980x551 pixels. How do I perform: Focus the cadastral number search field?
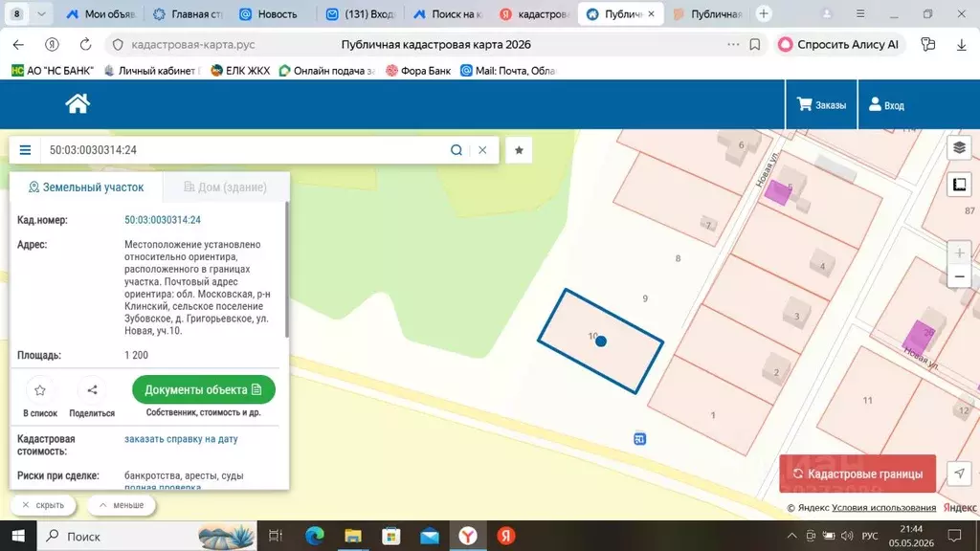[x=244, y=150]
